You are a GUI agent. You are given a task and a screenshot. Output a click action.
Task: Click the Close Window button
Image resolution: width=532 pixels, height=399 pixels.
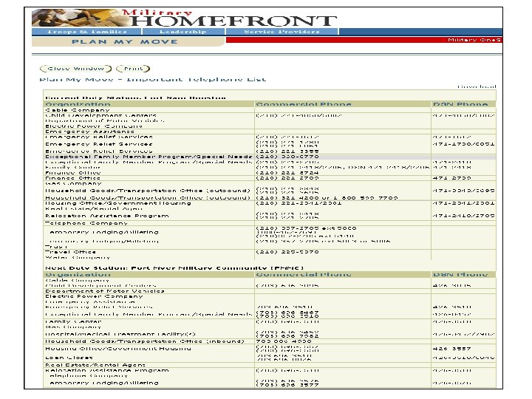point(75,69)
